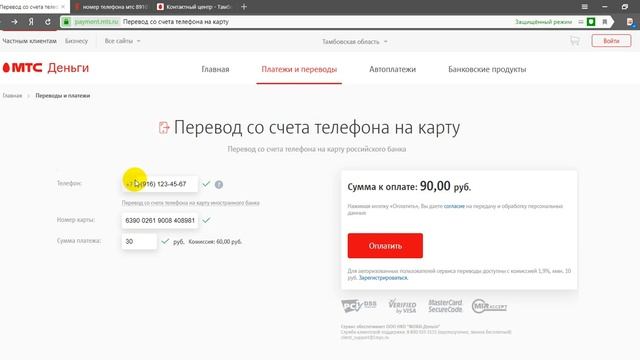Switch to the 'Контактный центр' tab
The height and width of the screenshot is (360, 640).
(x=195, y=7)
